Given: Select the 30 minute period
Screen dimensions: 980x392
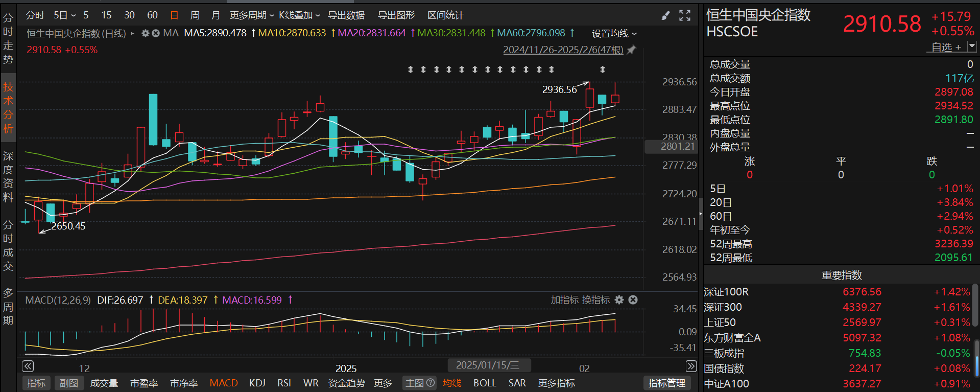Looking at the screenshot, I should (130, 15).
